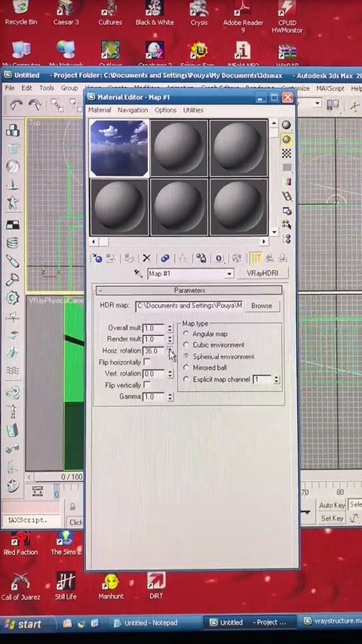Open Options menu in Material Editor

[165, 110]
